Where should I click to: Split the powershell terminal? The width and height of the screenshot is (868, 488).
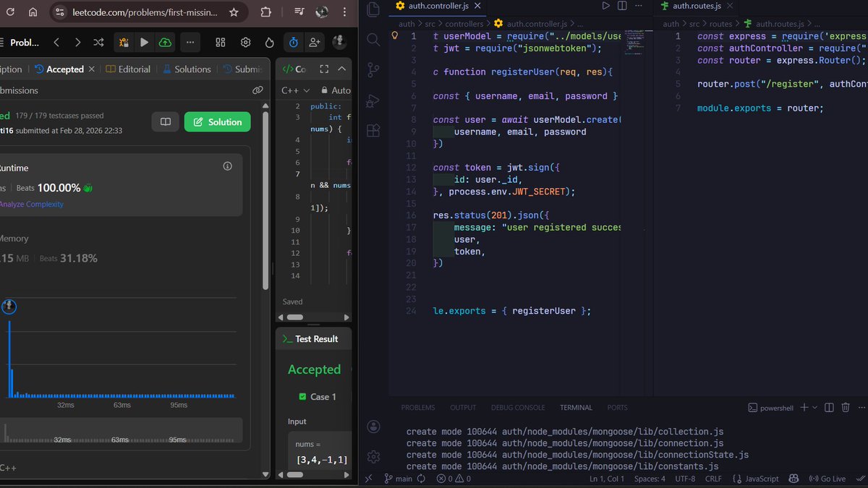[x=829, y=408]
